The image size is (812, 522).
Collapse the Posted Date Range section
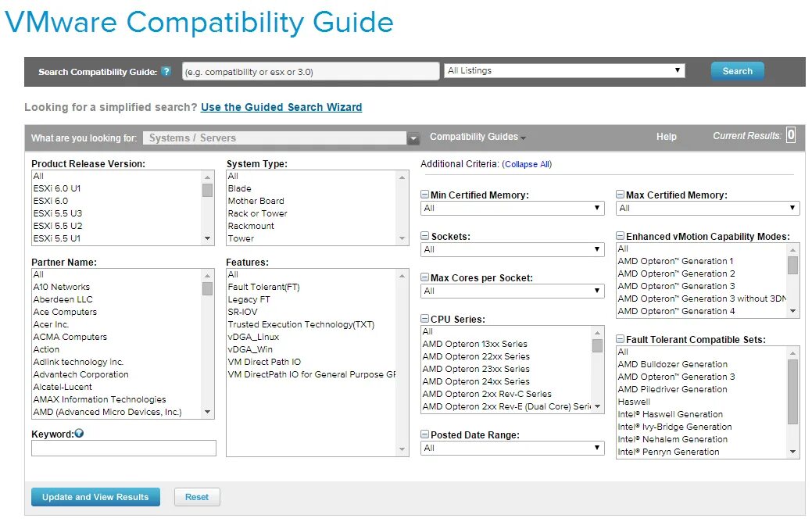click(424, 434)
